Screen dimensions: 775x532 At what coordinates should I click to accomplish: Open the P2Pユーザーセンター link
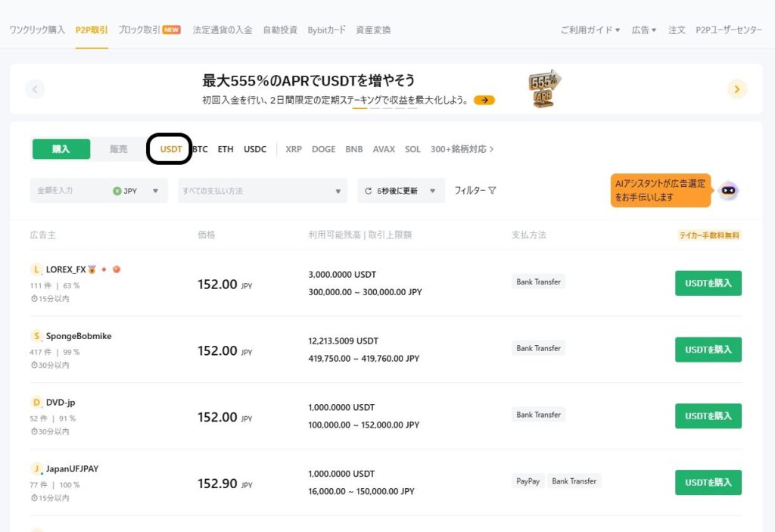pyautogui.click(x=729, y=30)
